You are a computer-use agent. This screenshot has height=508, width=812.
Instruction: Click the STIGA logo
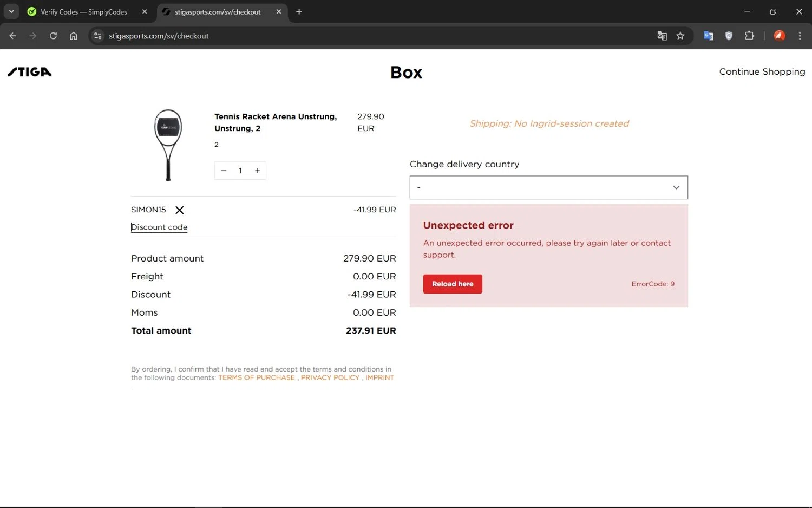(30, 72)
